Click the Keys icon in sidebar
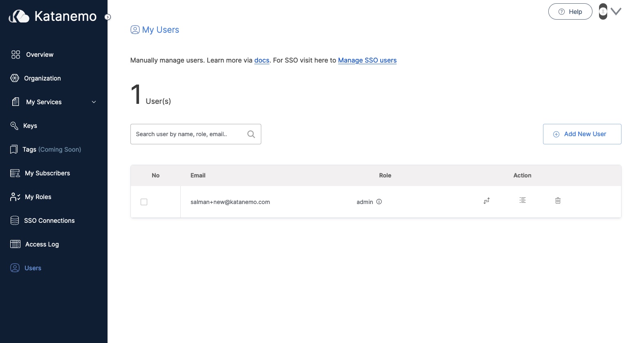 tap(14, 126)
